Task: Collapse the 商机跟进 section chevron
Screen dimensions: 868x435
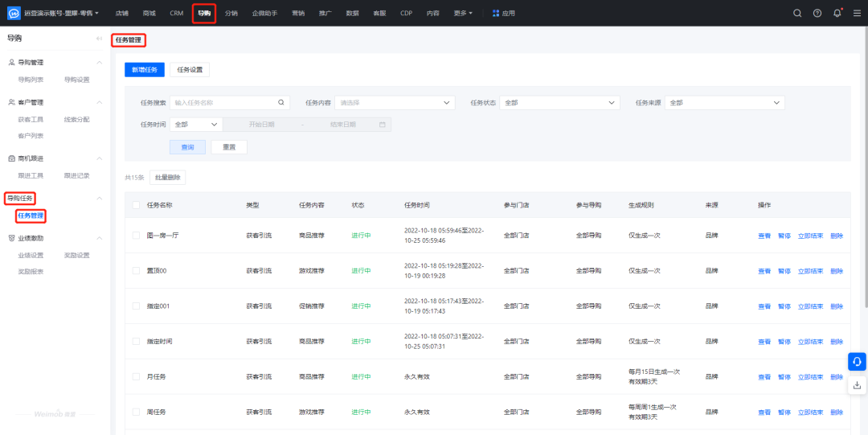Action: coord(100,158)
